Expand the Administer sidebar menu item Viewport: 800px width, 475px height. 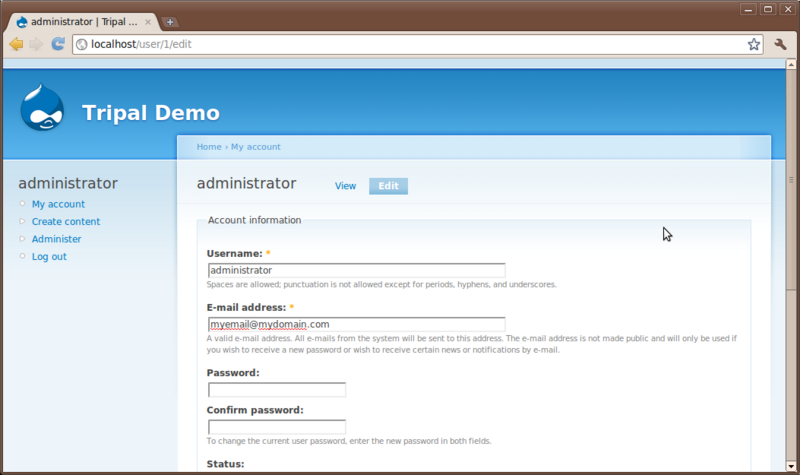56,239
